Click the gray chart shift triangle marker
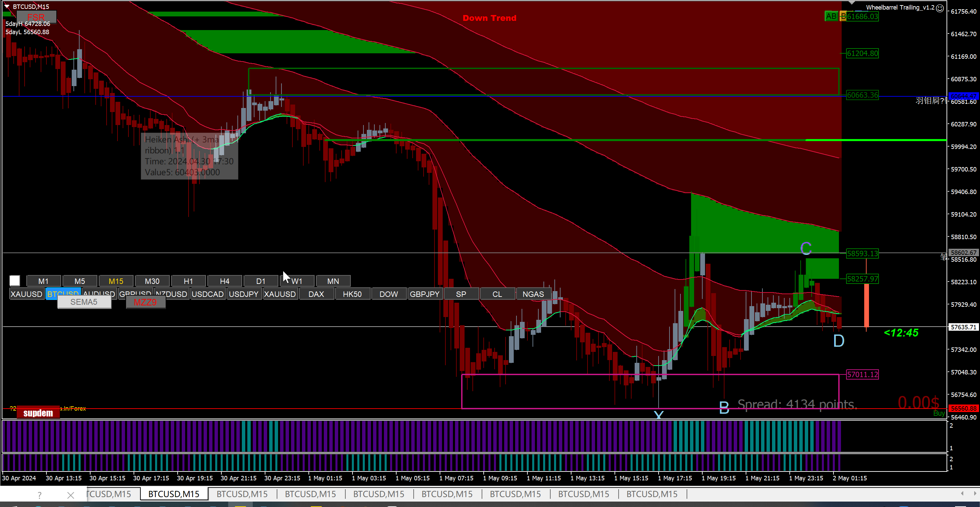The width and height of the screenshot is (980, 507). 852,3
